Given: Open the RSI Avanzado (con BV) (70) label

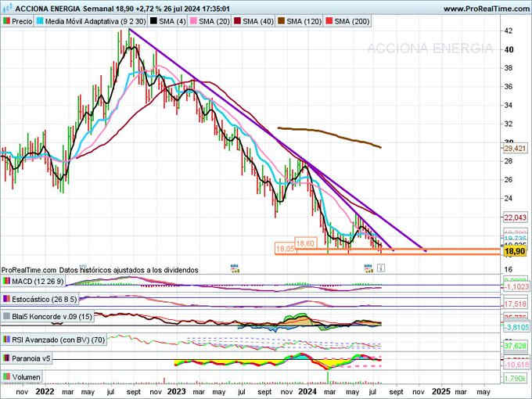Looking at the screenshot, I should (x=54, y=340).
